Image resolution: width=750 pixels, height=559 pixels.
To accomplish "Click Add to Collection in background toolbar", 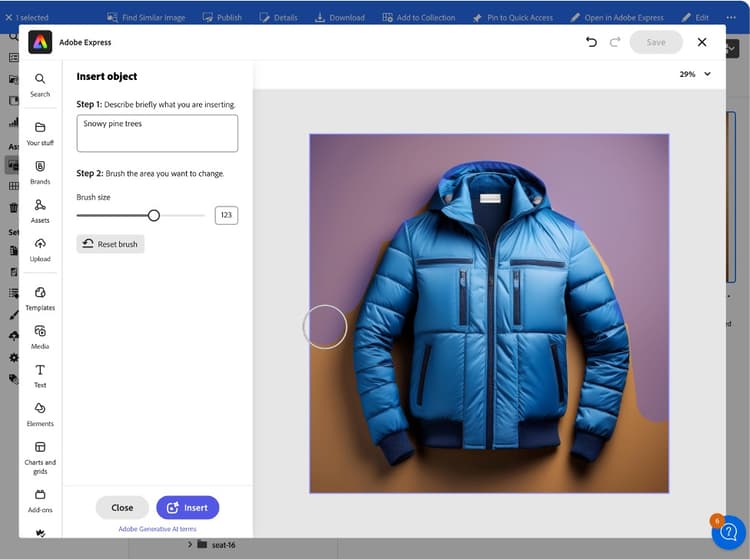I will click(x=419, y=18).
